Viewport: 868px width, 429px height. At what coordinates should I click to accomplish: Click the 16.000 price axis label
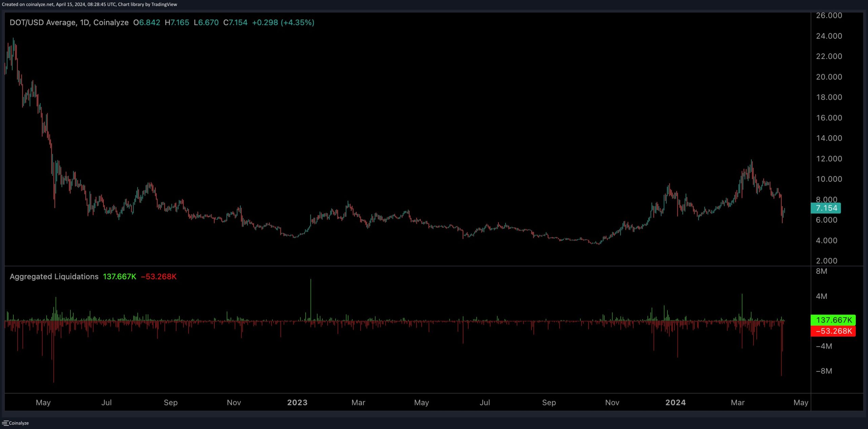[829, 118]
